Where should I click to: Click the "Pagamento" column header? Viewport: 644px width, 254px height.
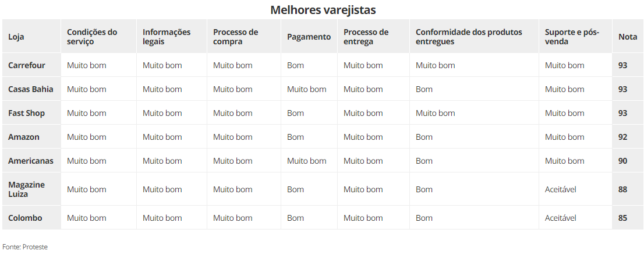point(309,37)
